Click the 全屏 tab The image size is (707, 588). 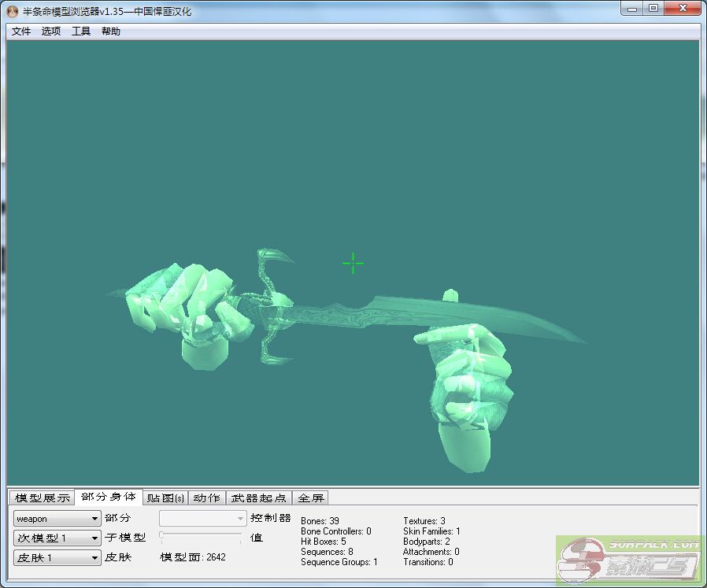tap(311, 498)
